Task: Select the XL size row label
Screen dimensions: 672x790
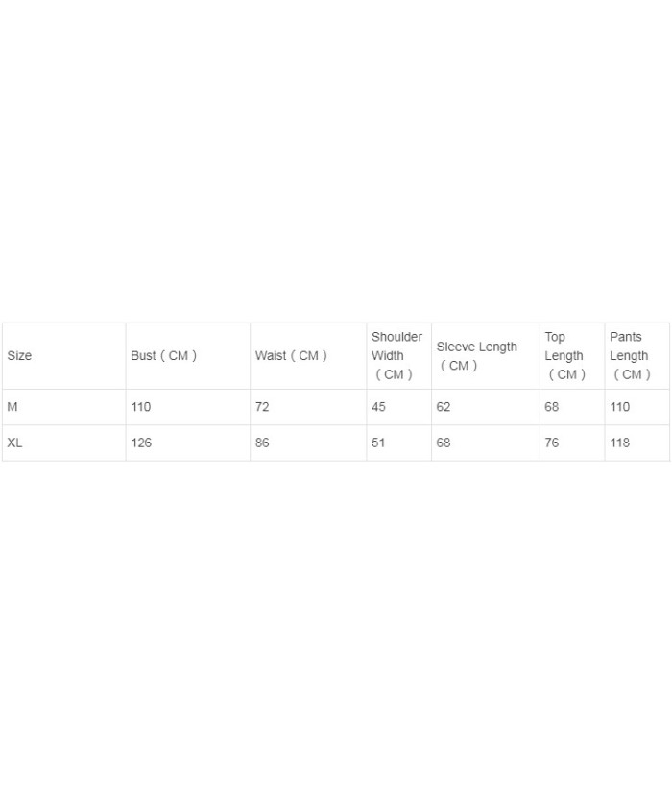Action: coord(14,443)
